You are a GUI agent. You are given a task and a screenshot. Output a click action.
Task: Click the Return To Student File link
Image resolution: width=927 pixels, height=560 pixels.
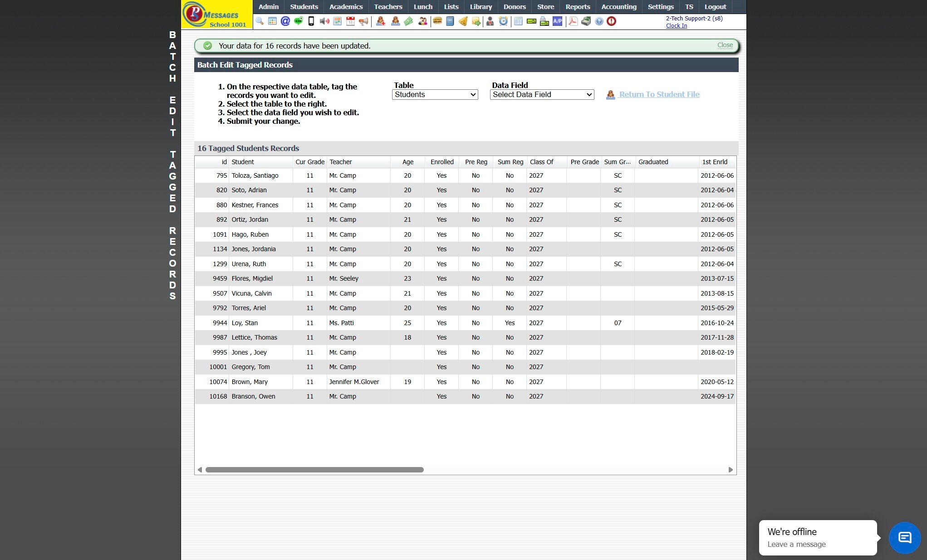(659, 94)
